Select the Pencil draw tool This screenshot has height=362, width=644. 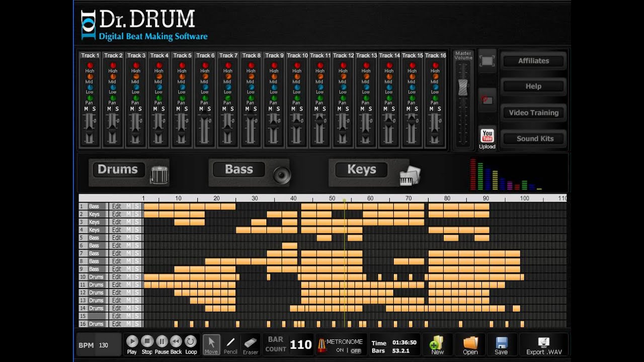click(x=230, y=344)
